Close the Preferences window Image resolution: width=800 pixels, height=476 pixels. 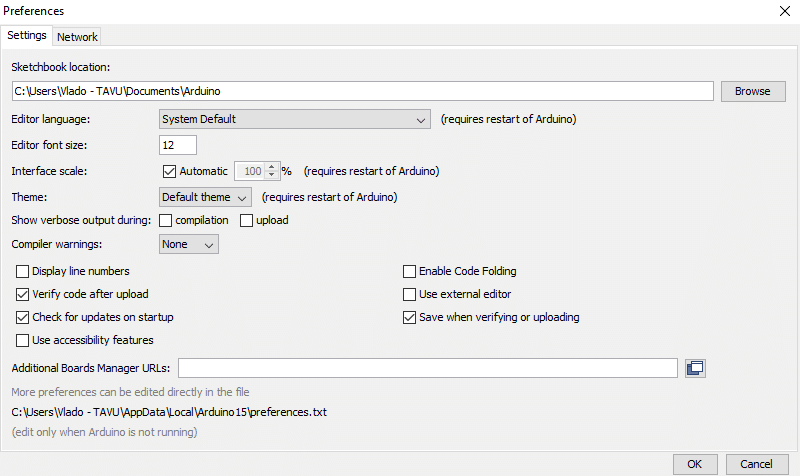(783, 11)
